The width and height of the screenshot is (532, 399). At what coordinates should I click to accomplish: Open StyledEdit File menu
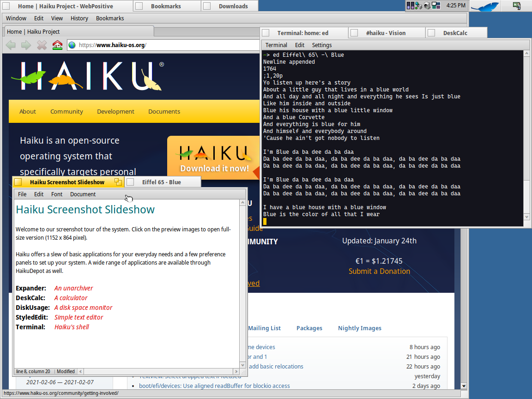[22, 194]
